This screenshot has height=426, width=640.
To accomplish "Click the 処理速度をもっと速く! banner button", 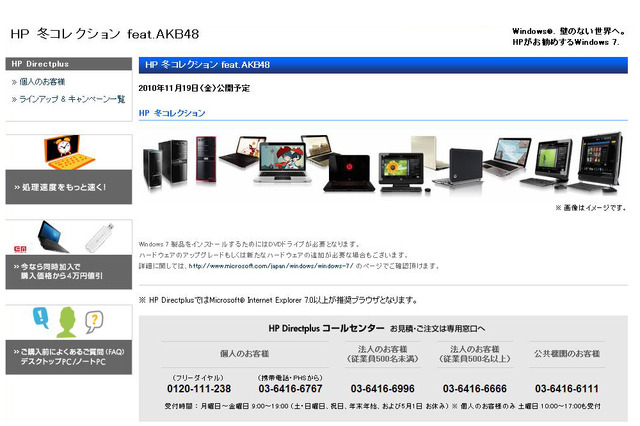I will 69,187.
